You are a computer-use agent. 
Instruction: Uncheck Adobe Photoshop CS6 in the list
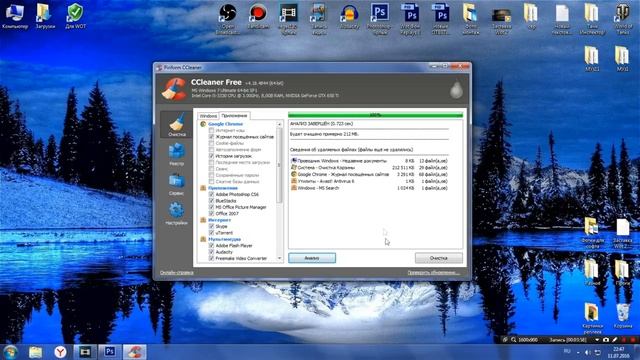[x=211, y=195]
